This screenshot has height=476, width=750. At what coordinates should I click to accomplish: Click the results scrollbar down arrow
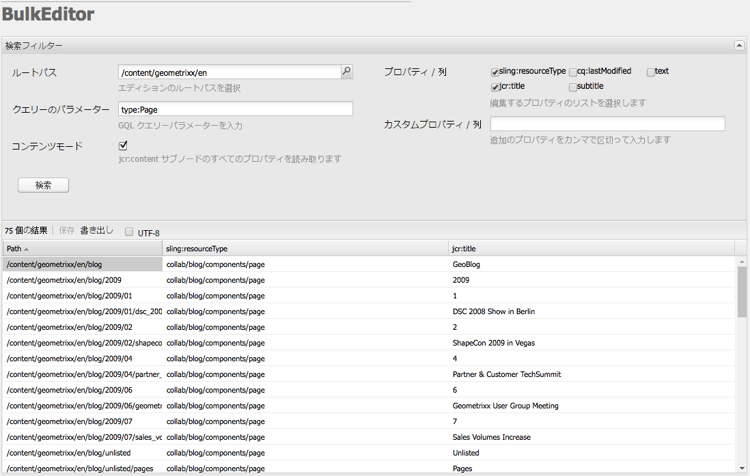pyautogui.click(x=742, y=468)
